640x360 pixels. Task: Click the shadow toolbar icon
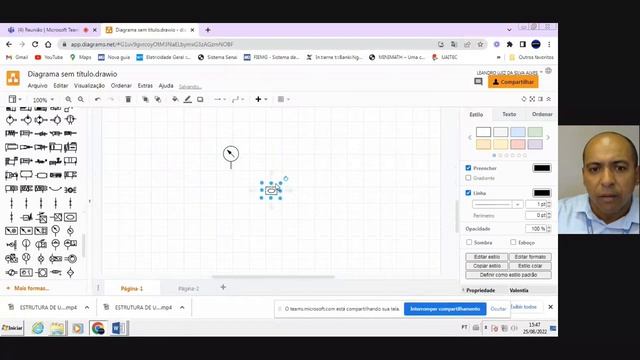coord(200,99)
